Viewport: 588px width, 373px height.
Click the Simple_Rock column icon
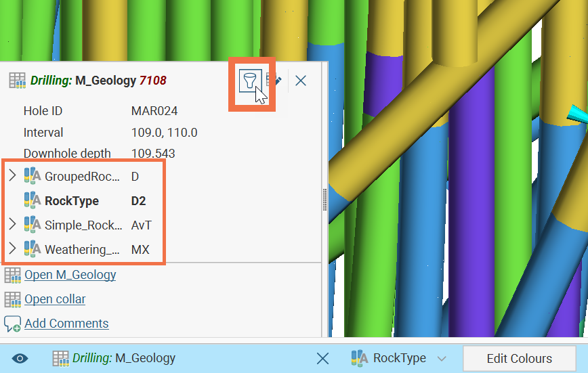(33, 225)
